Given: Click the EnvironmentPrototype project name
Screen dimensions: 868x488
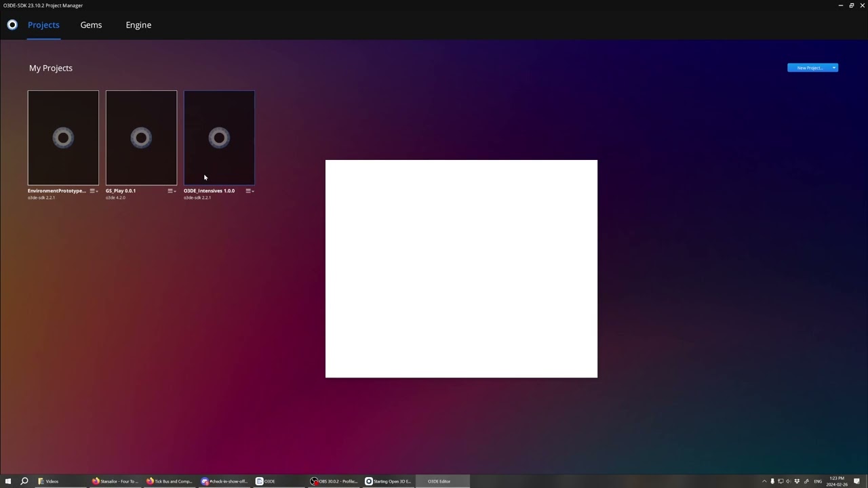Looking at the screenshot, I should click(x=57, y=191).
